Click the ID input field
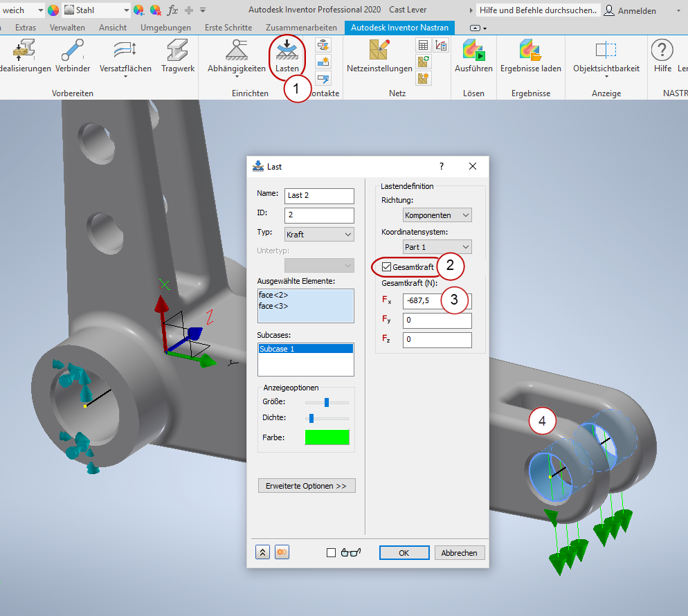 (319, 215)
